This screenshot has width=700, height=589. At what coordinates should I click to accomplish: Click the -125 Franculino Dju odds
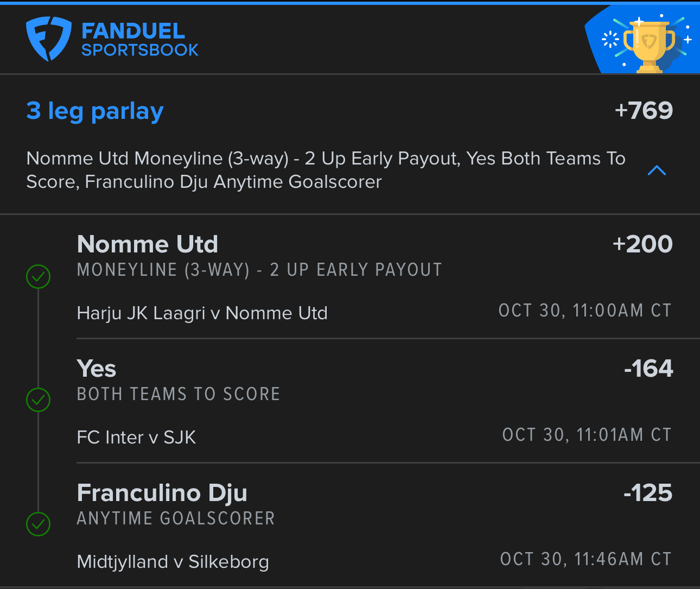[648, 493]
